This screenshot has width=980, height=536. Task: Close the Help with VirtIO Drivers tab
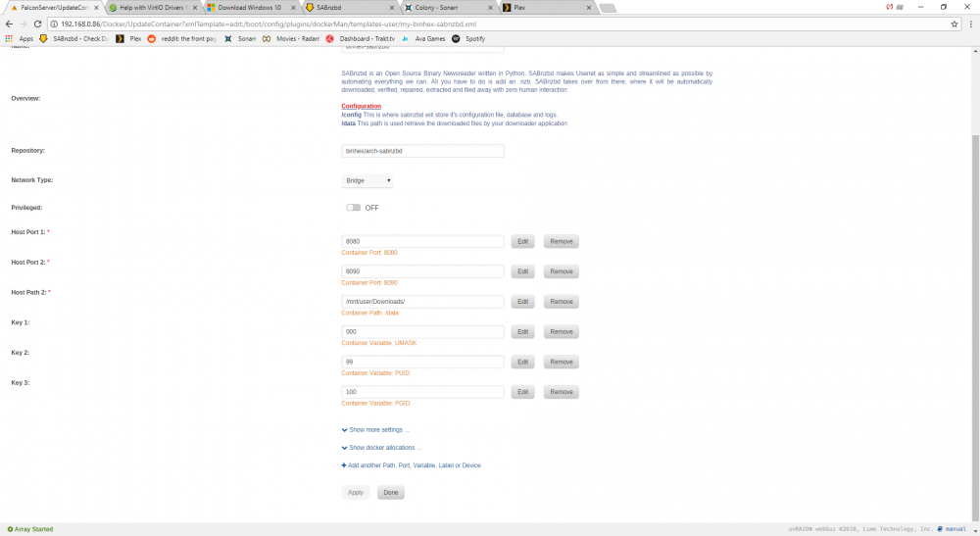(194, 8)
